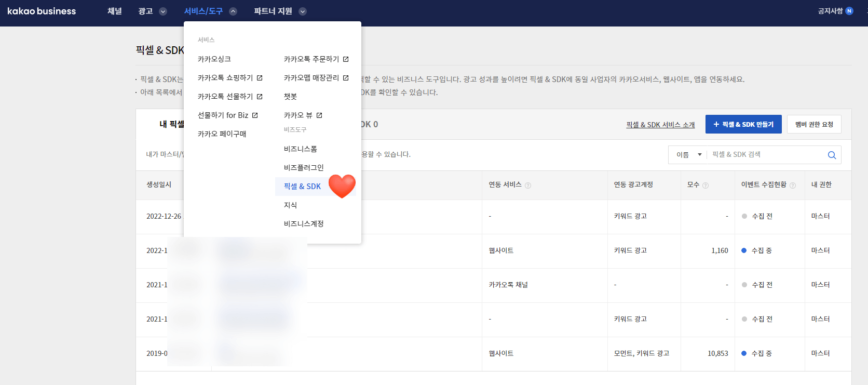The height and width of the screenshot is (385, 868).
Task: Click external link icon beside 카카오톡 쇼핑하기
Action: coord(260,78)
